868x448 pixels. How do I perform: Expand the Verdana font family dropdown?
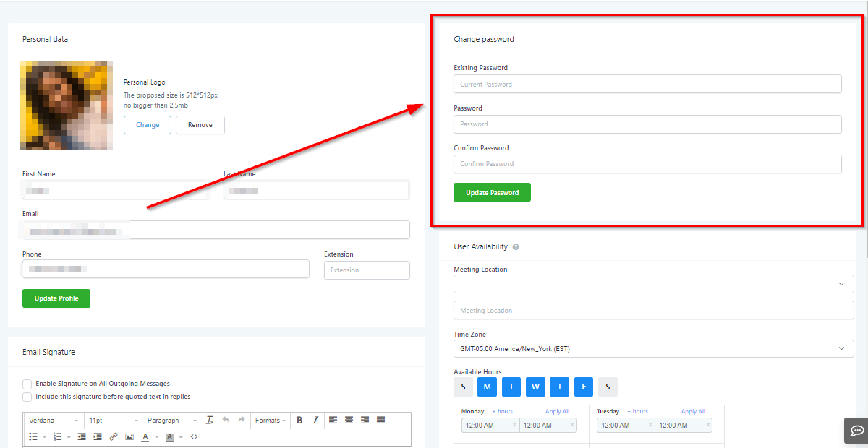[x=54, y=420]
